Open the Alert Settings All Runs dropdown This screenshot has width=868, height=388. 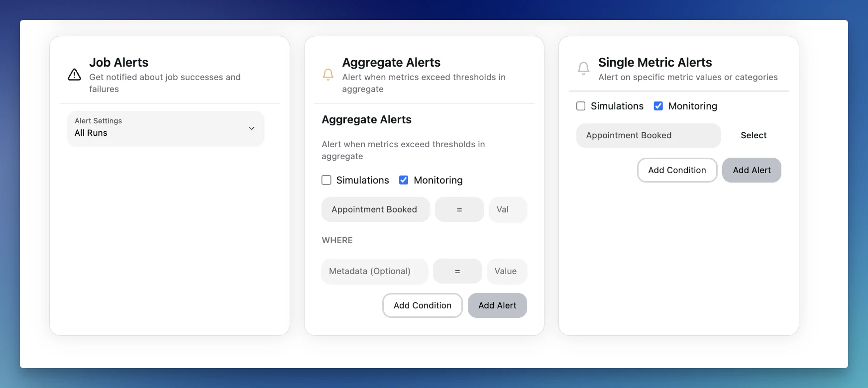166,128
